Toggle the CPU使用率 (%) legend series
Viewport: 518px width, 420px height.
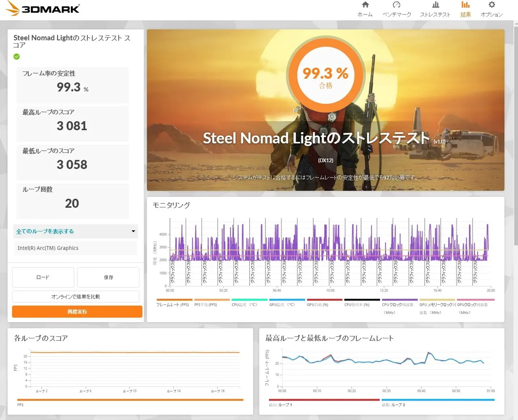[357, 304]
